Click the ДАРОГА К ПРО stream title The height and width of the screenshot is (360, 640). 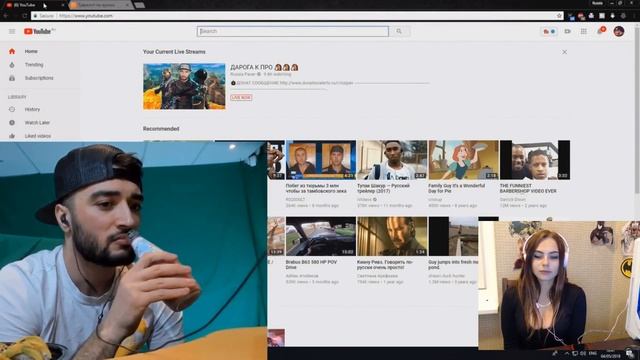[264, 67]
